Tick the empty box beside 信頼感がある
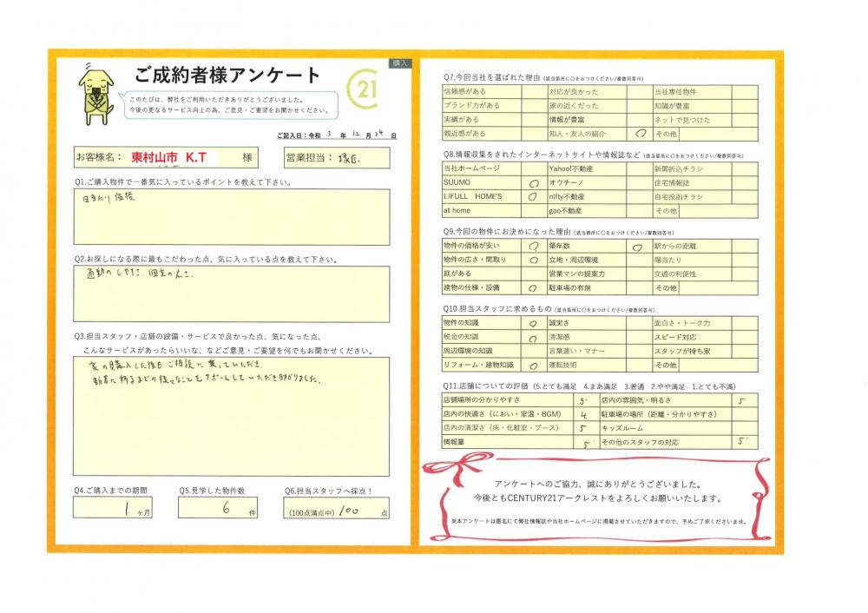Screen dimensions: 868x613 point(533,91)
